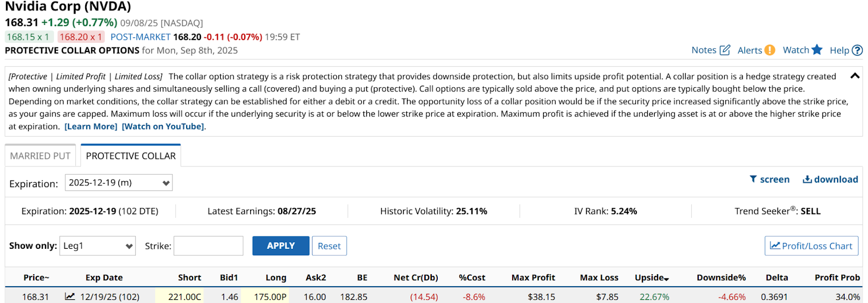Open the chart icon beside 12/19/25 row
Viewport: 868px width, 303px height.
coord(70,296)
